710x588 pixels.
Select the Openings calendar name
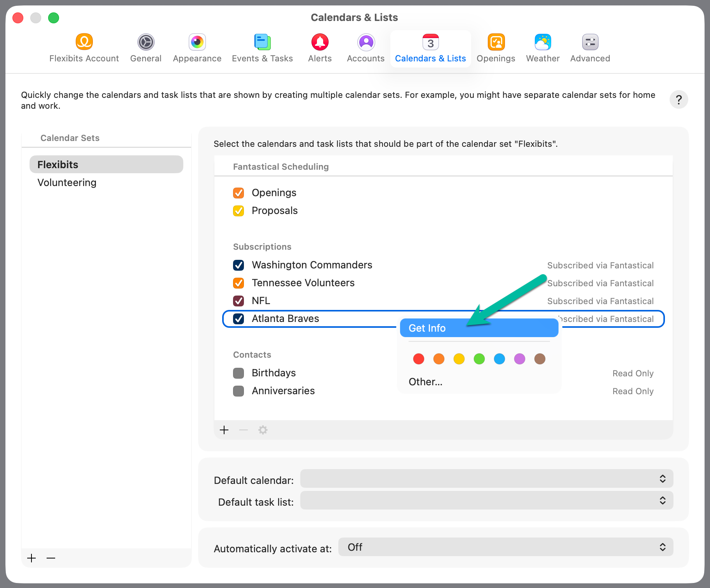click(274, 193)
